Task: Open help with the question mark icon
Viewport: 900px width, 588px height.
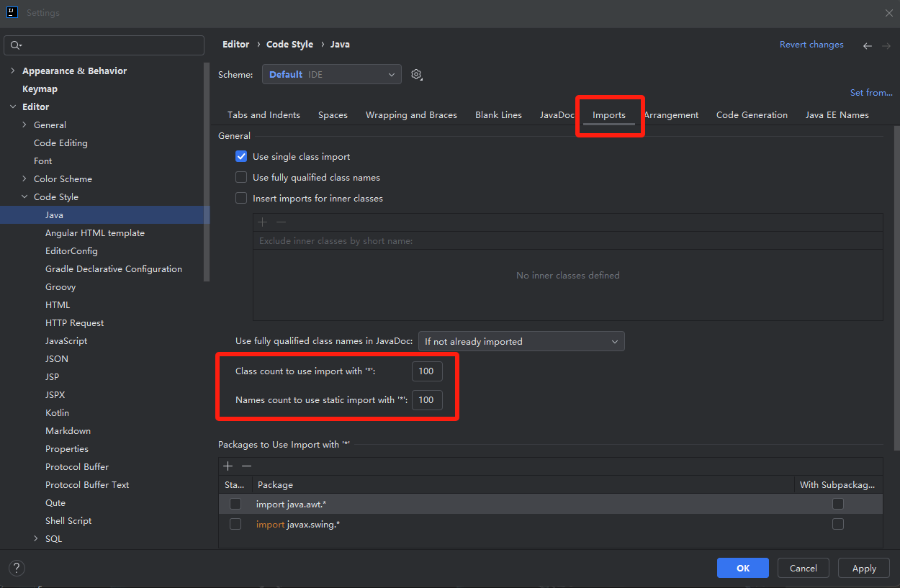Action: pyautogui.click(x=17, y=568)
